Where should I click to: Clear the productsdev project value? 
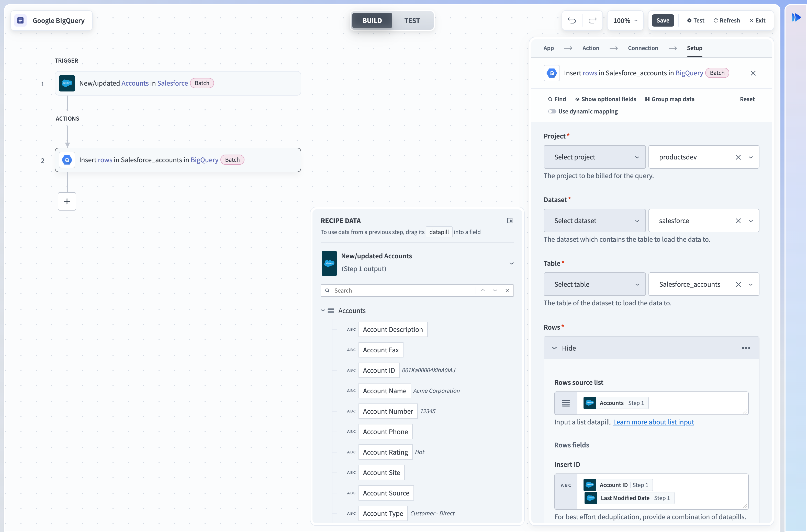click(x=738, y=157)
